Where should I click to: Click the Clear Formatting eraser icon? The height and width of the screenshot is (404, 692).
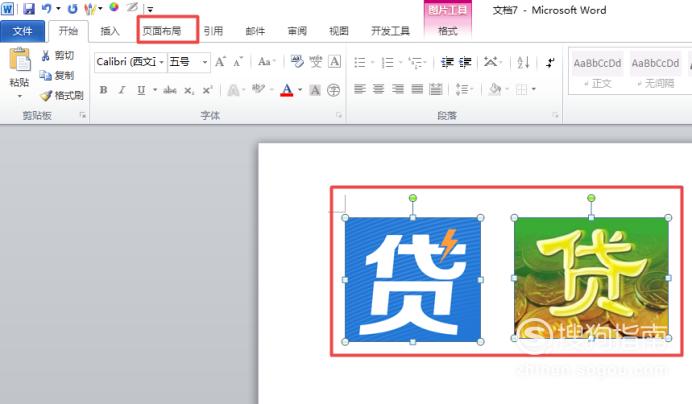297,62
